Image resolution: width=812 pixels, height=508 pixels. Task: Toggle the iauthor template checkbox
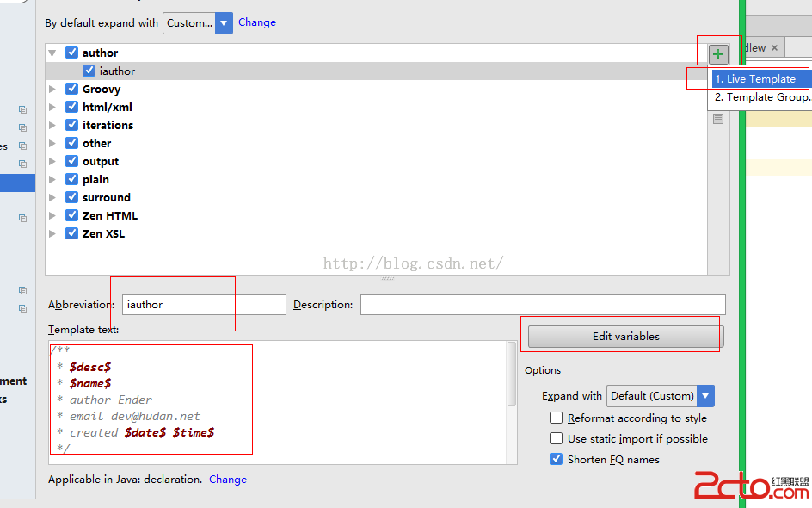89,71
